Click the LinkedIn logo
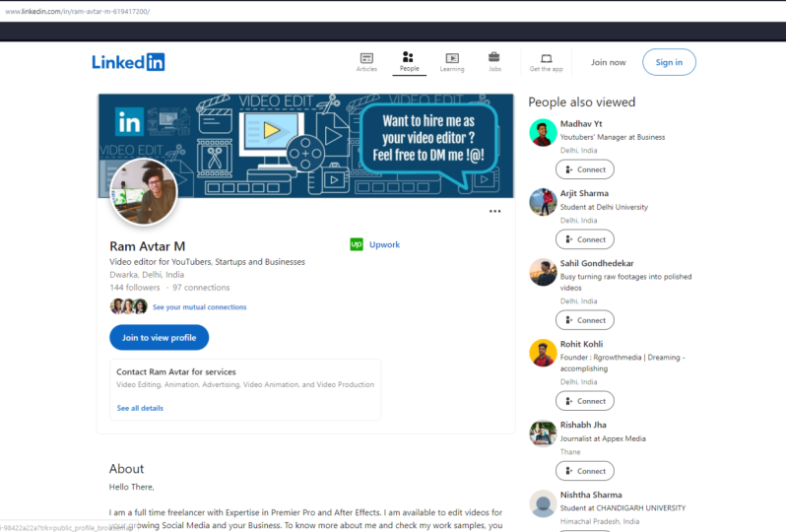Viewport: 786px width, 532px height. (x=128, y=62)
